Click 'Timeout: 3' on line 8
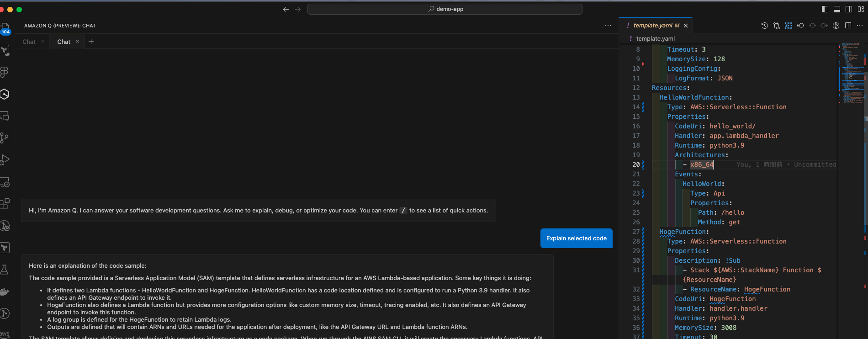Viewport: 868px width, 339px height. click(686, 49)
